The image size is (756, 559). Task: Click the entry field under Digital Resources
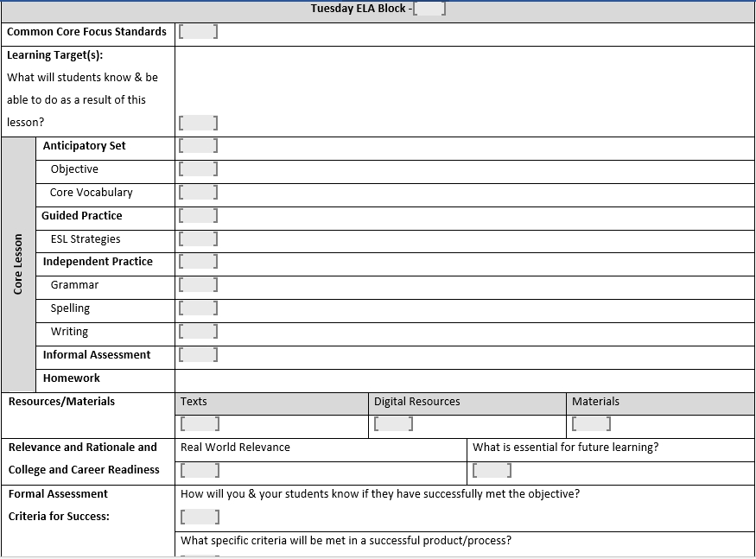[x=393, y=424]
